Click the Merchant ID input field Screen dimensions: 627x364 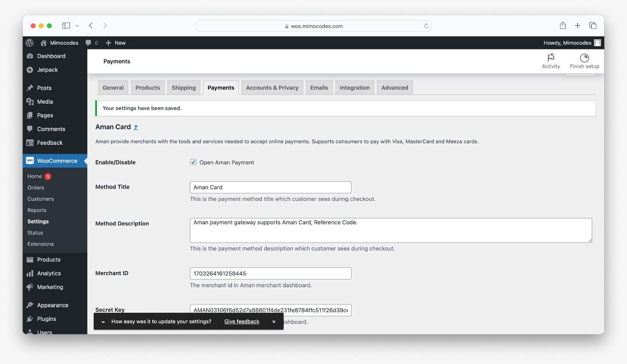point(270,273)
